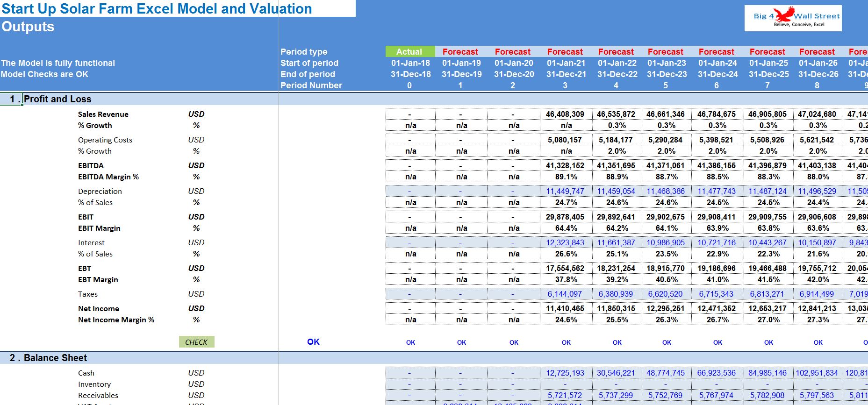Select the Inventory row label
The width and height of the screenshot is (868, 405).
tap(94, 384)
